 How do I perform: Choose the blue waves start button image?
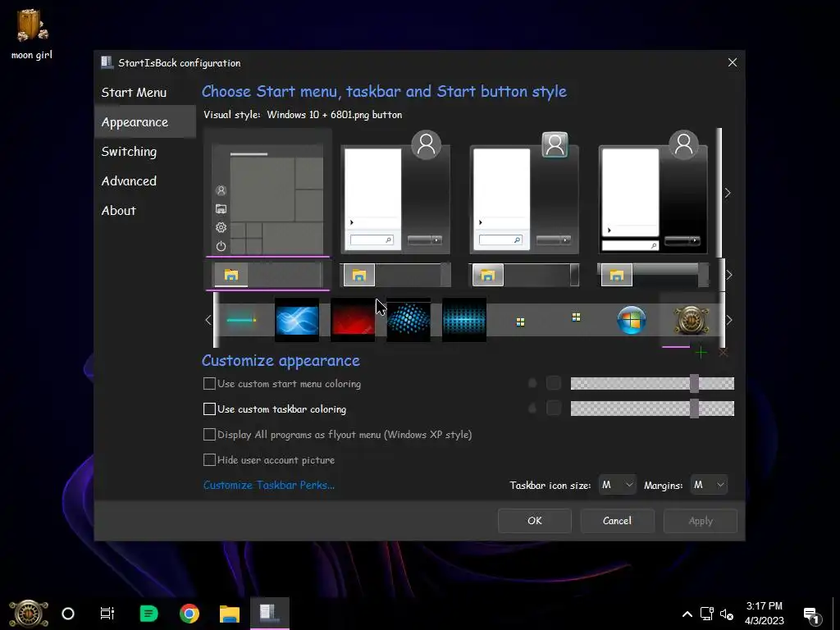coord(297,321)
